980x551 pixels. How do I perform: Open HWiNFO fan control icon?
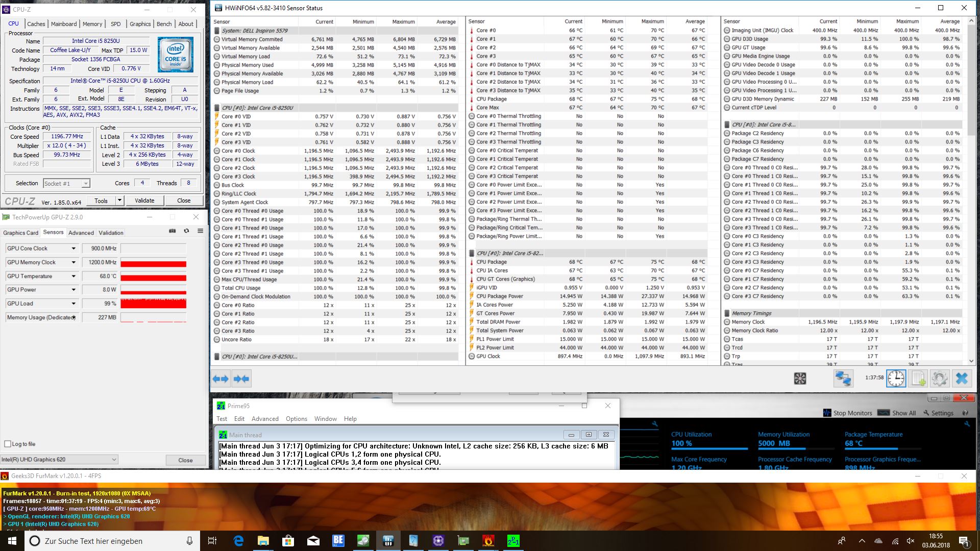click(800, 379)
